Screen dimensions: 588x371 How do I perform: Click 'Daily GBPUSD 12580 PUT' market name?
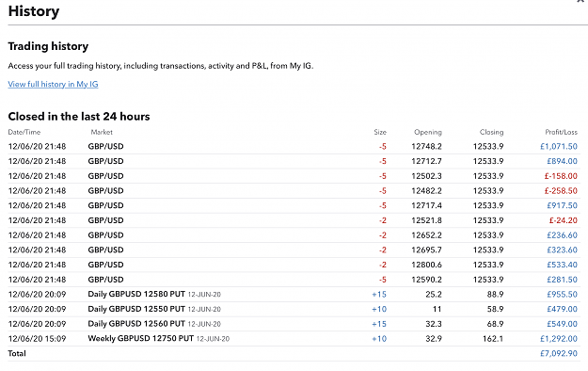pyautogui.click(x=136, y=294)
